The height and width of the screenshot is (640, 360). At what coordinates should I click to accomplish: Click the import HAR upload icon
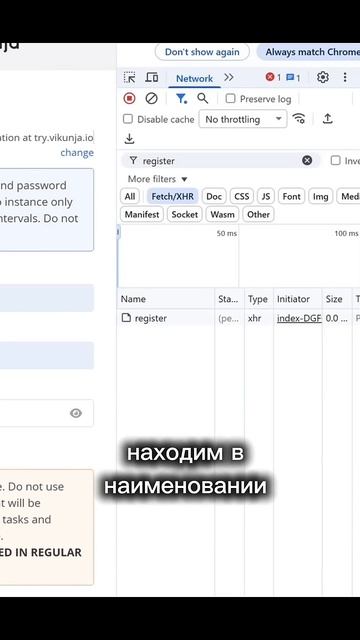click(327, 119)
